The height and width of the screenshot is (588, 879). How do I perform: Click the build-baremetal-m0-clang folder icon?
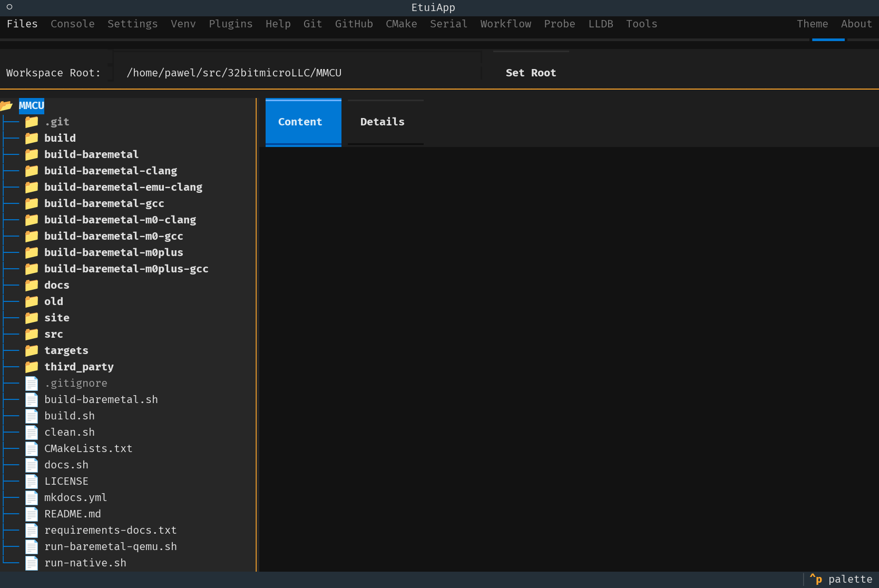(x=32, y=220)
